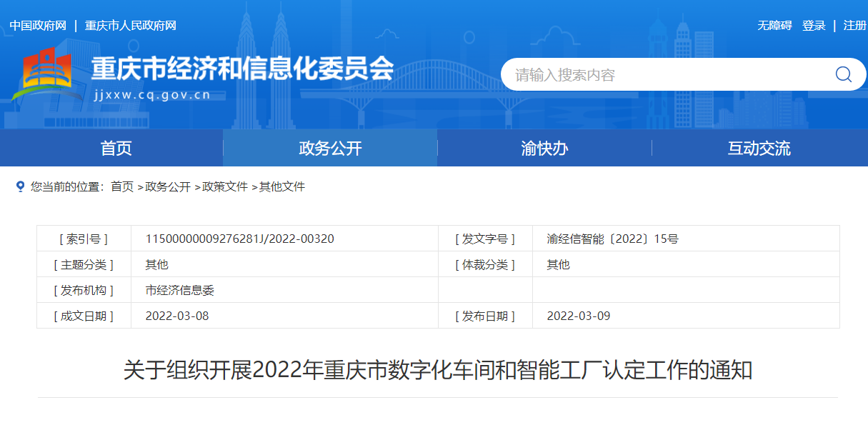Enable 无障碍 accessibility mode
This screenshot has width=868, height=425.
[774, 26]
